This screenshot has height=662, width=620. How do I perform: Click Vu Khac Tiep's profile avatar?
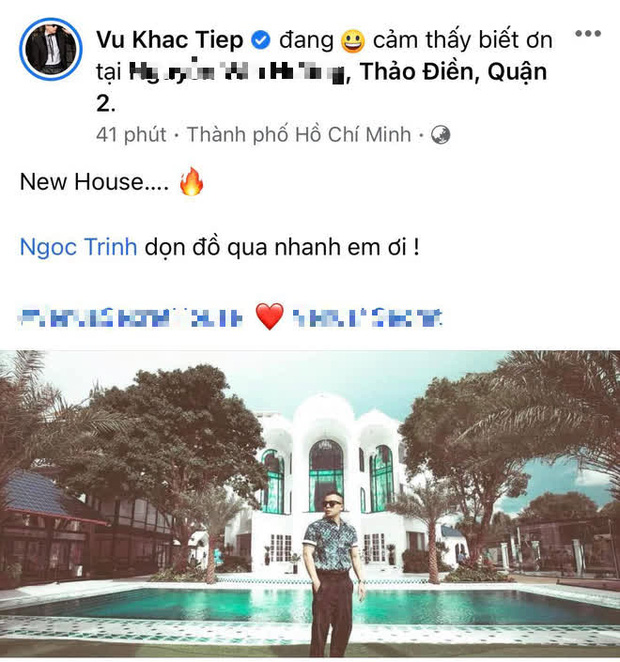pyautogui.click(x=51, y=49)
